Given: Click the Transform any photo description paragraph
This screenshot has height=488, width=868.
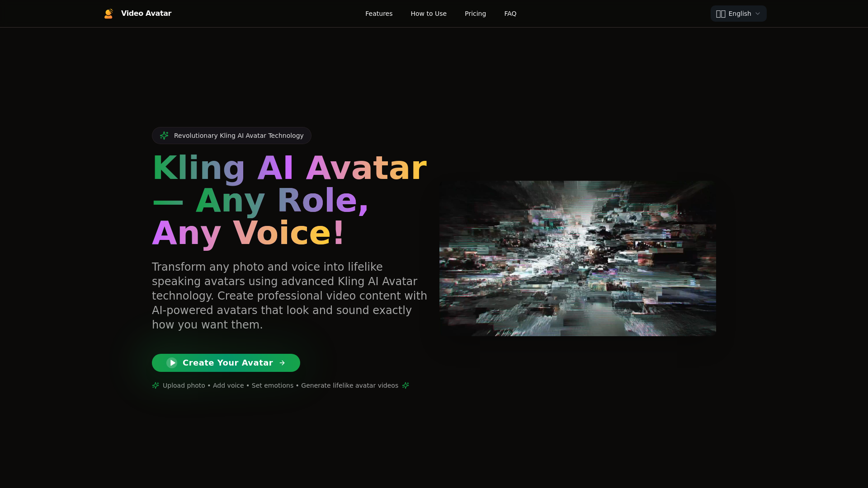Looking at the screenshot, I should [x=289, y=296].
